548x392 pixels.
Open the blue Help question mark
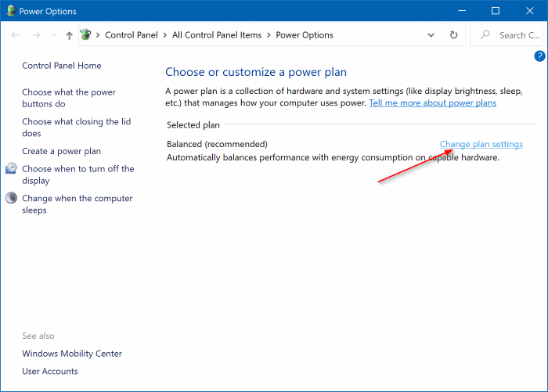pos(539,56)
